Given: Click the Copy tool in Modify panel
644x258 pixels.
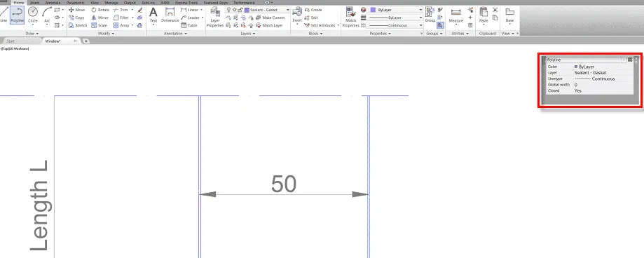Looking at the screenshot, I should [76, 18].
